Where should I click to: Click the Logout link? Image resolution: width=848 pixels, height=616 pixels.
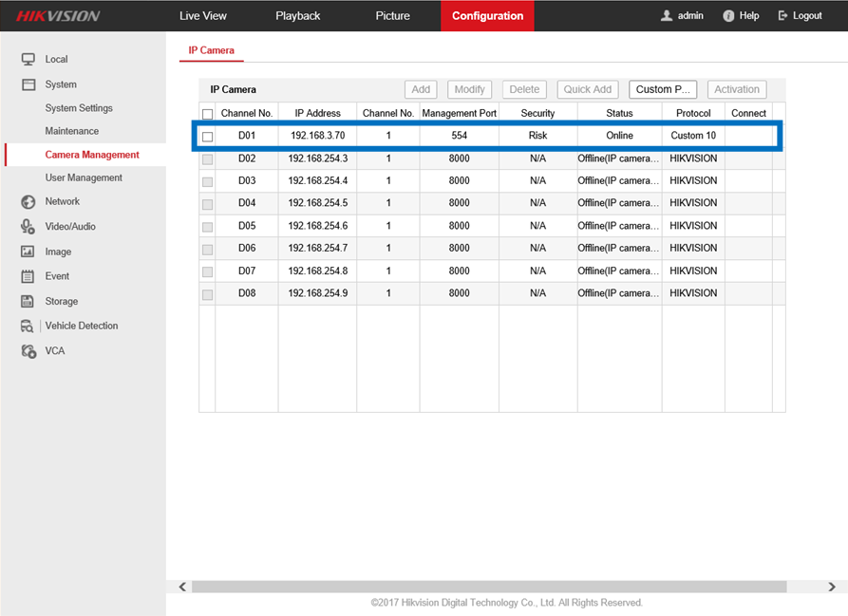click(x=800, y=16)
